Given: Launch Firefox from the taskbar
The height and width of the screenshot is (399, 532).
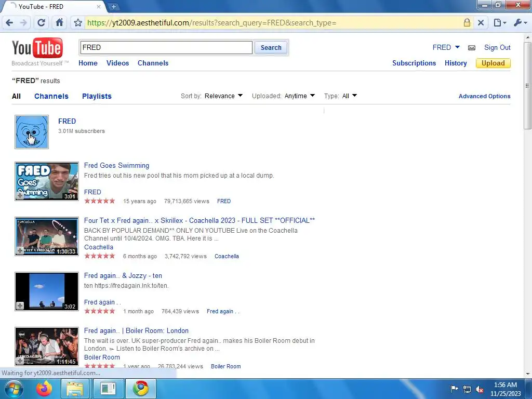Looking at the screenshot, I should (45, 389).
